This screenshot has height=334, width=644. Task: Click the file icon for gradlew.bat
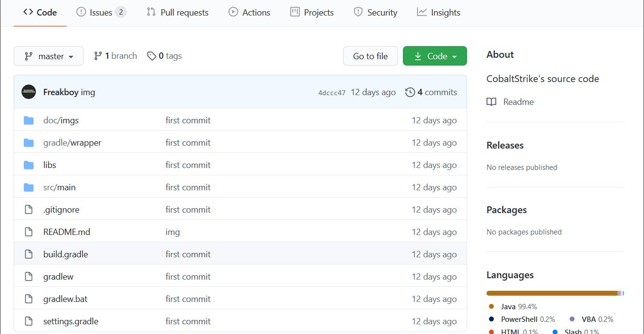[x=29, y=299]
